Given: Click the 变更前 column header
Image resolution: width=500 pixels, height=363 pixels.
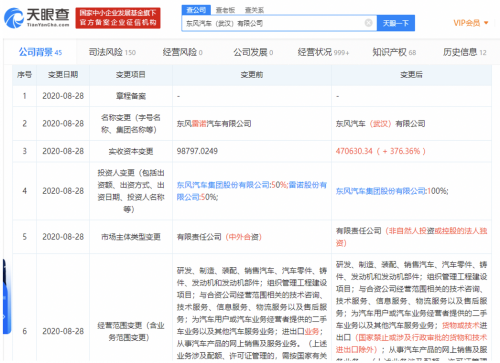Looking at the screenshot, I should click(252, 75).
